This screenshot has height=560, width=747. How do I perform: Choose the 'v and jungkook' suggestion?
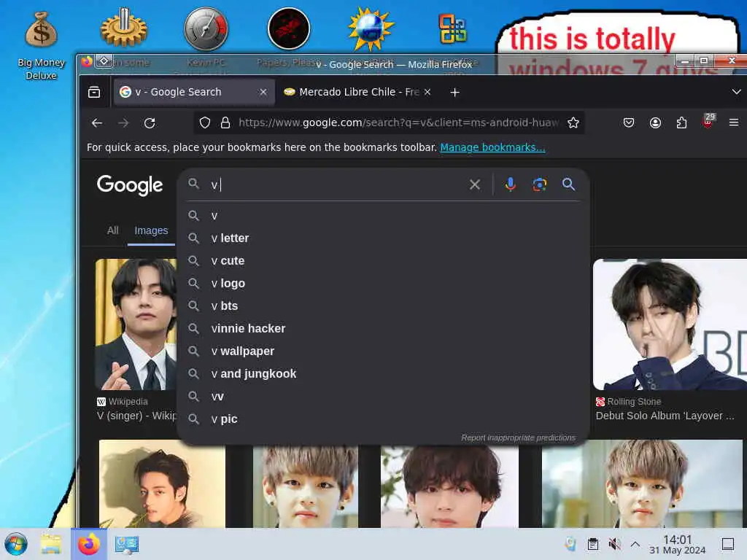[384, 374]
